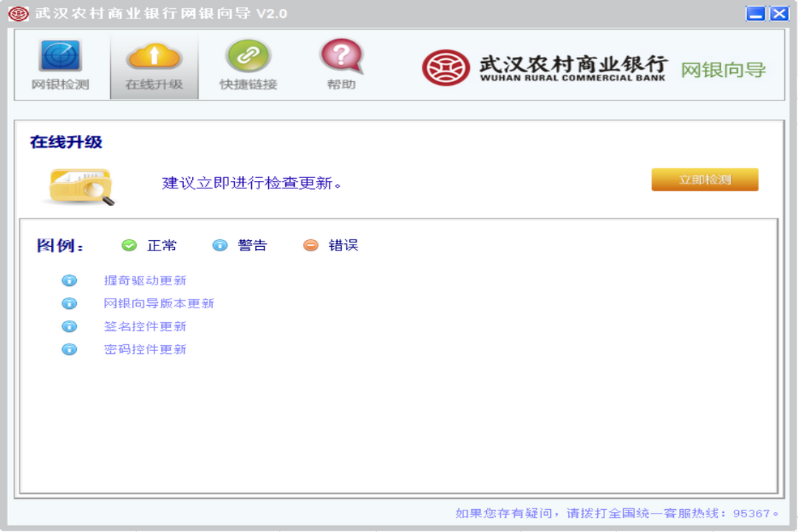Image resolution: width=798 pixels, height=532 pixels.
Task: Click the info icon beside 密码控件更新
Action: [69, 349]
